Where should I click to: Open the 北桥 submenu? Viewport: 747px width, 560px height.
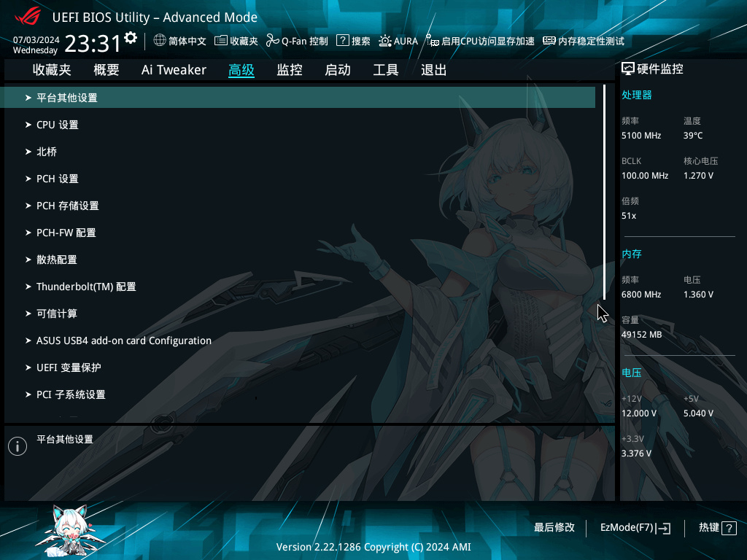[x=298, y=152]
